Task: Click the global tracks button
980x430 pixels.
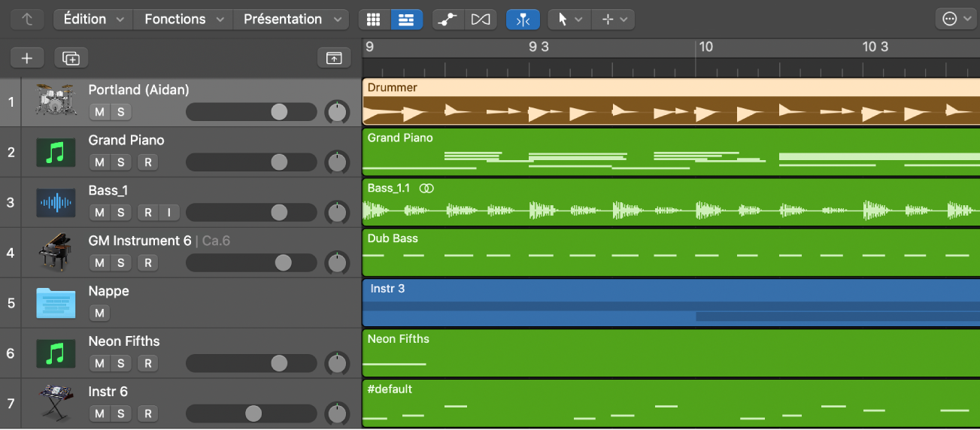Action: click(x=334, y=58)
